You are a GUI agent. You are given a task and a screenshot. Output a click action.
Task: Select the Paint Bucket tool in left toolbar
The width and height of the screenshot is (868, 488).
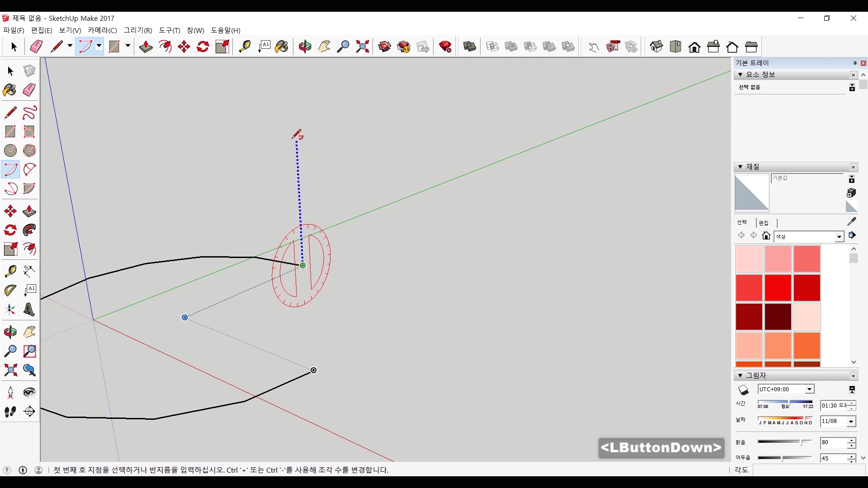tap(10, 90)
